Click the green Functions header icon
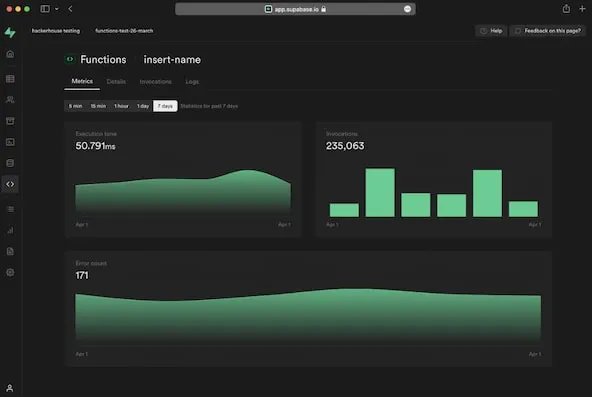This screenshot has width=592, height=397. 70,59
